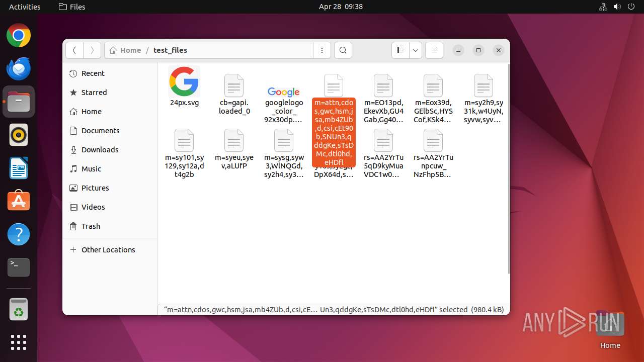Open the search magnifier in the toolbar
This screenshot has width=644, height=362.
pyautogui.click(x=343, y=50)
